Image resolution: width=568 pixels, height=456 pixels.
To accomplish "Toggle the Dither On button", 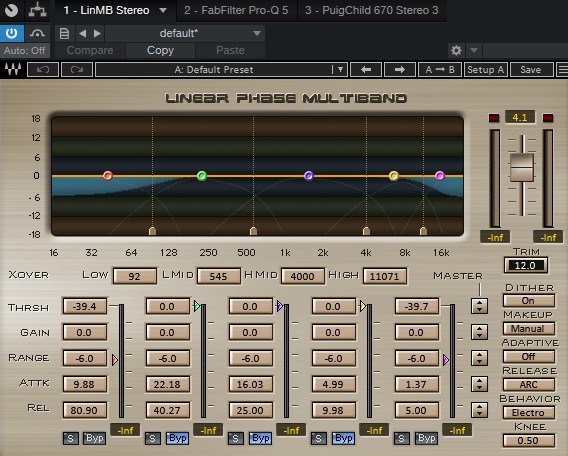I will [x=529, y=301].
